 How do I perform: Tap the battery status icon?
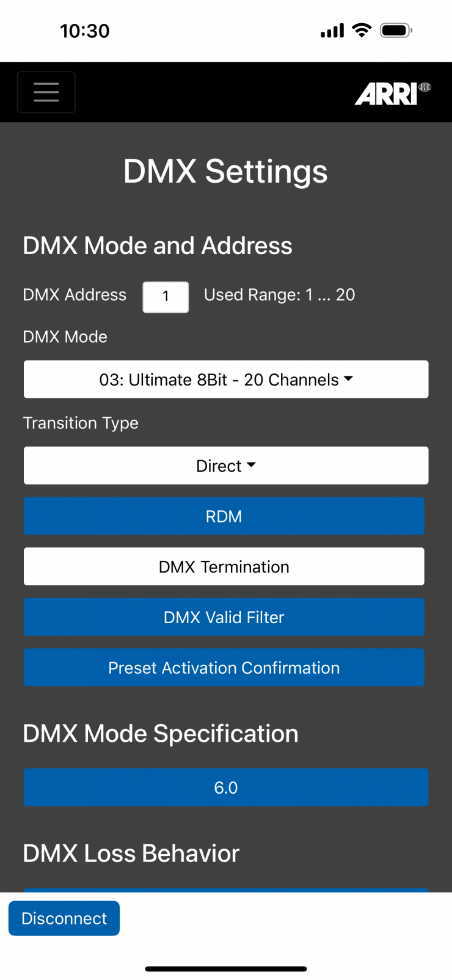click(396, 31)
